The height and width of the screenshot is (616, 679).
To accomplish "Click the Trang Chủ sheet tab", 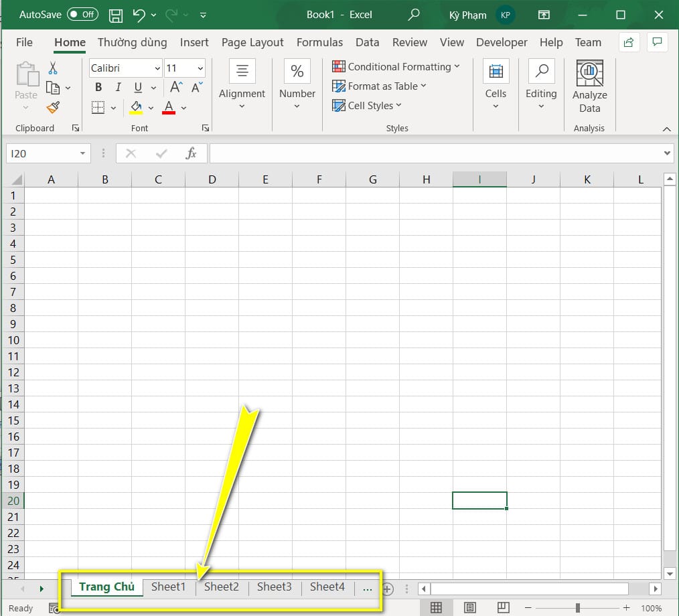I will [x=106, y=587].
